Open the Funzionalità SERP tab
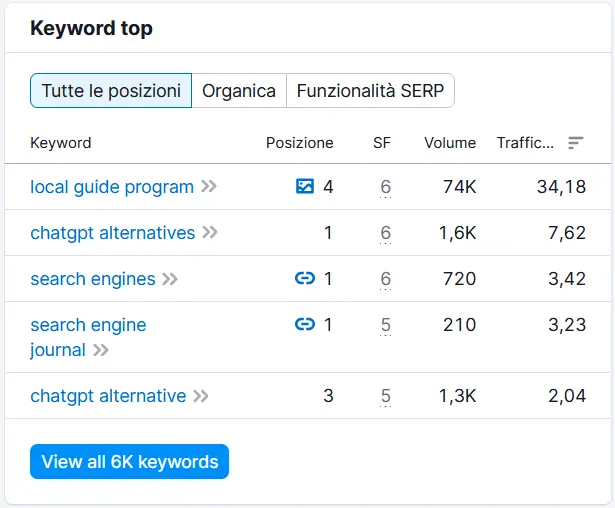Viewport: 615px width, 508px height. point(370,91)
